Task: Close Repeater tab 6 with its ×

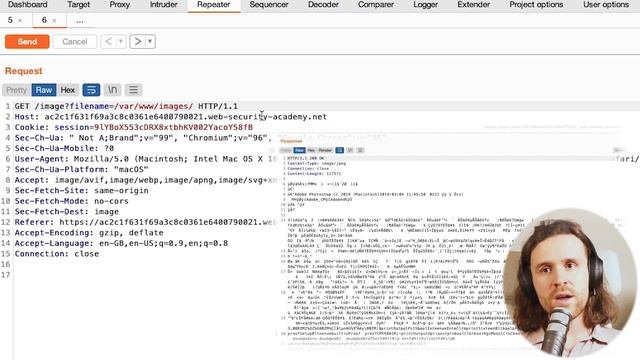Action: click(x=54, y=20)
